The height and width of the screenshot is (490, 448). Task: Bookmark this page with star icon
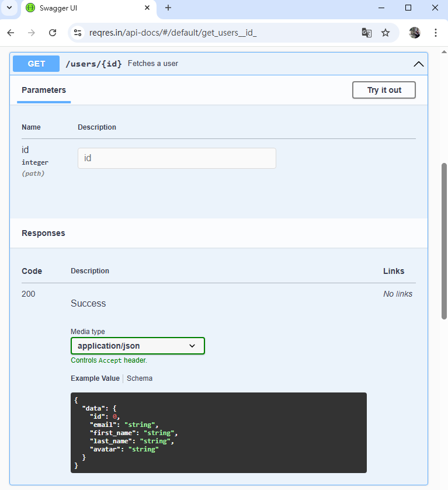point(386,33)
